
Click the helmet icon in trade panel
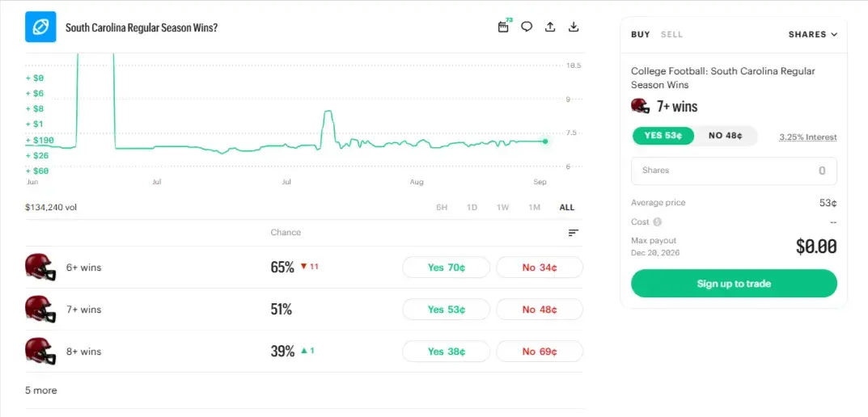641,106
